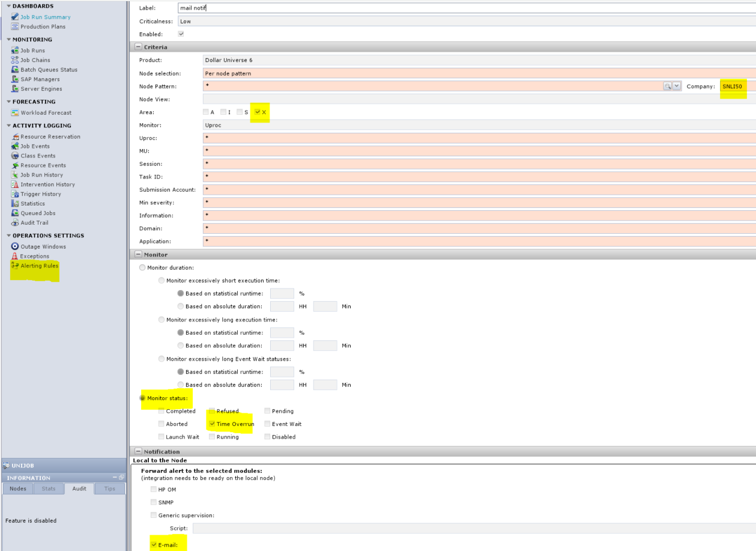
Task: Enable the Aborted status checkbox
Action: coord(162,424)
